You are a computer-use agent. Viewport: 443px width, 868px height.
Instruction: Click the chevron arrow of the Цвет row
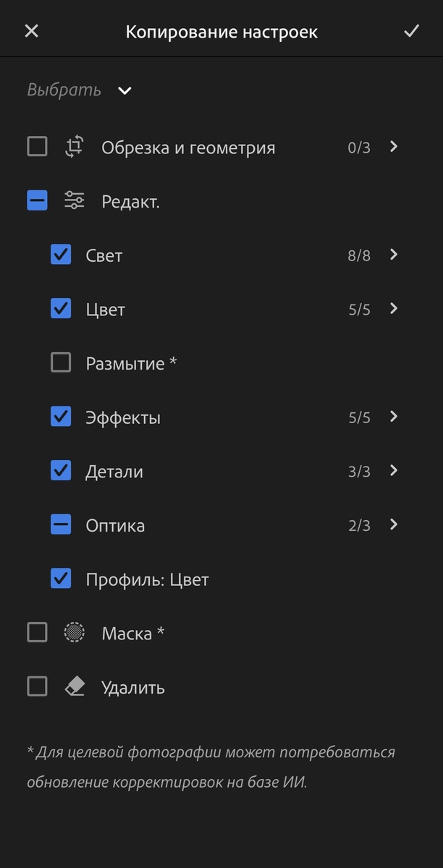pos(392,309)
